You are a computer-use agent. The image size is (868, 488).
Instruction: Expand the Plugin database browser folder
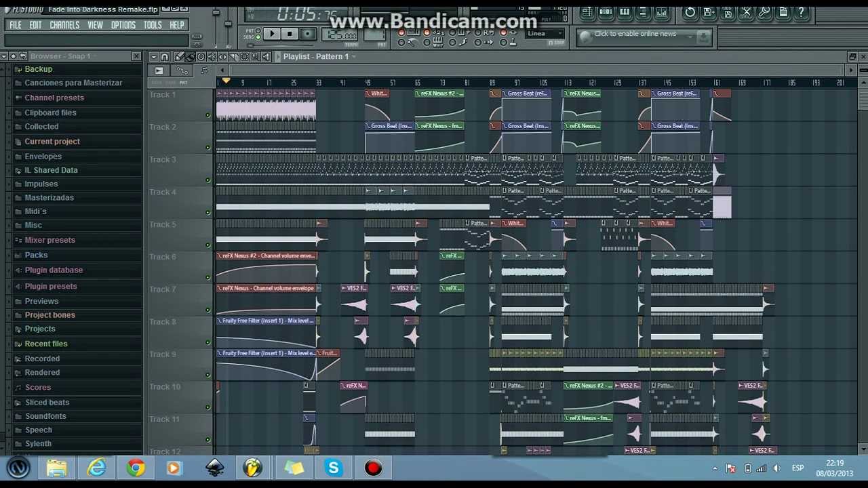point(54,270)
